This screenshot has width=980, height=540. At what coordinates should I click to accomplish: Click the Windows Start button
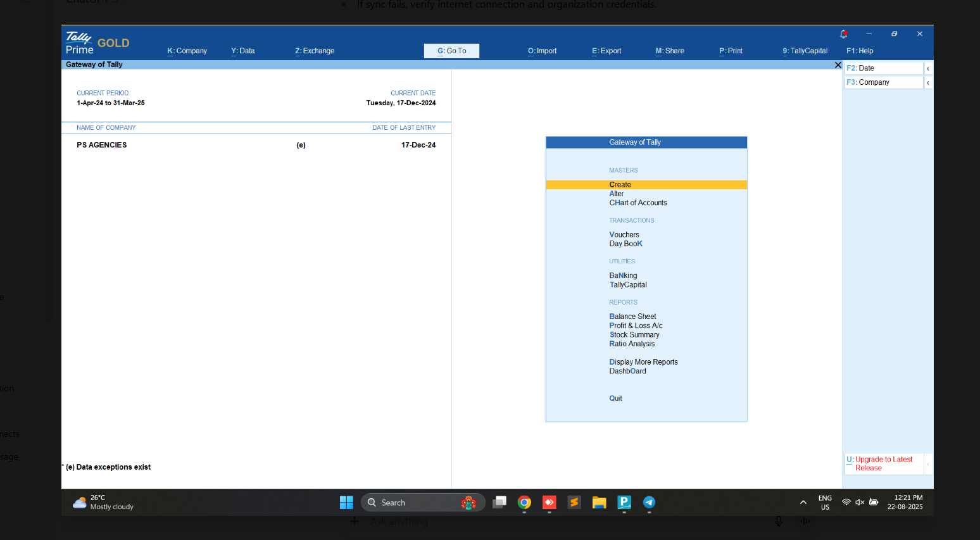click(346, 503)
